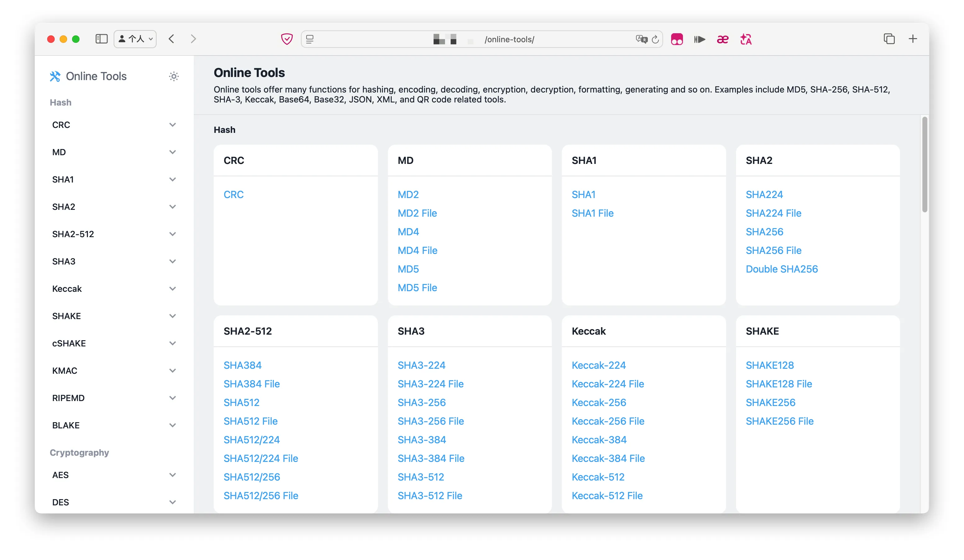
Task: Open the 'ae' extension icon
Action: tap(723, 39)
